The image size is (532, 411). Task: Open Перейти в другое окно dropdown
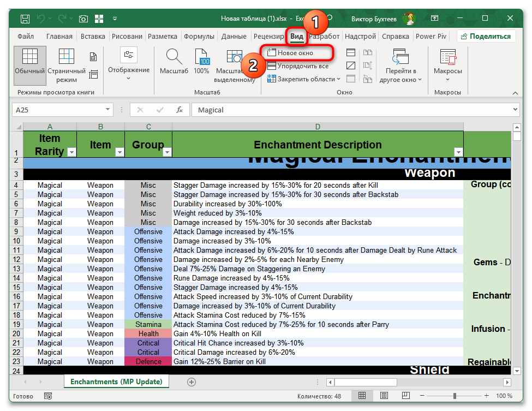401,65
